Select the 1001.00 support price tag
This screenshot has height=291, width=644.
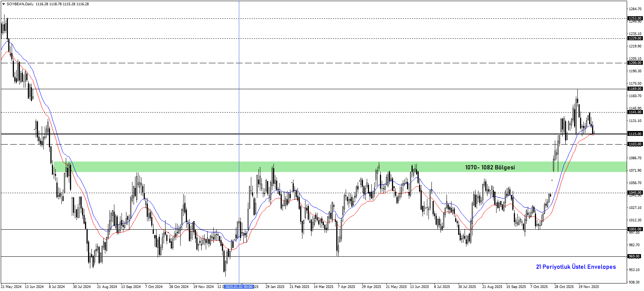pyautogui.click(x=635, y=229)
